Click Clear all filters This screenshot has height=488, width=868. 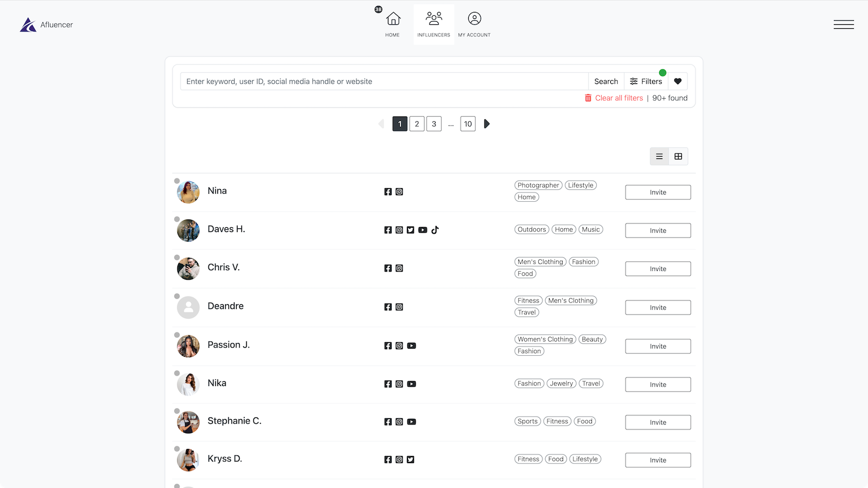(x=619, y=98)
